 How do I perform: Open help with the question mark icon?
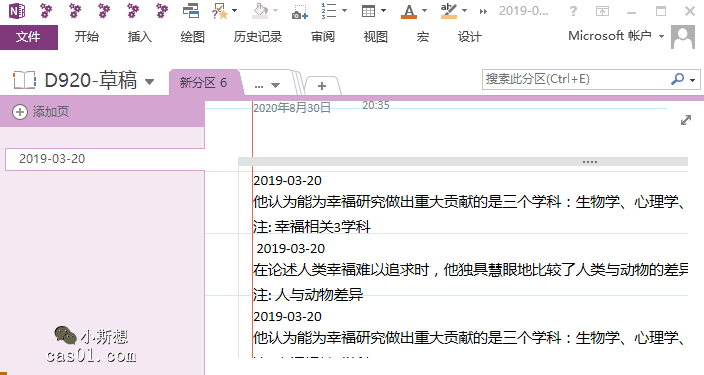tap(573, 11)
